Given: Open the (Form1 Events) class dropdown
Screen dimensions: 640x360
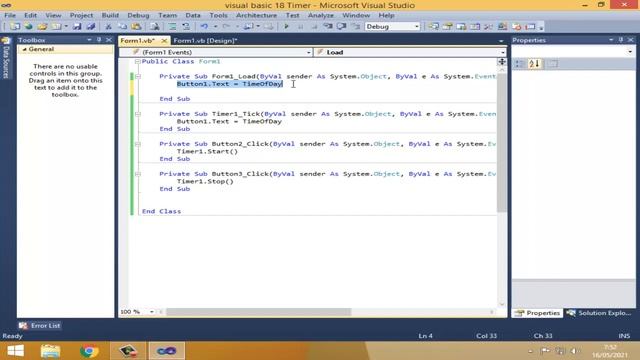Looking at the screenshot, I should [x=308, y=52].
